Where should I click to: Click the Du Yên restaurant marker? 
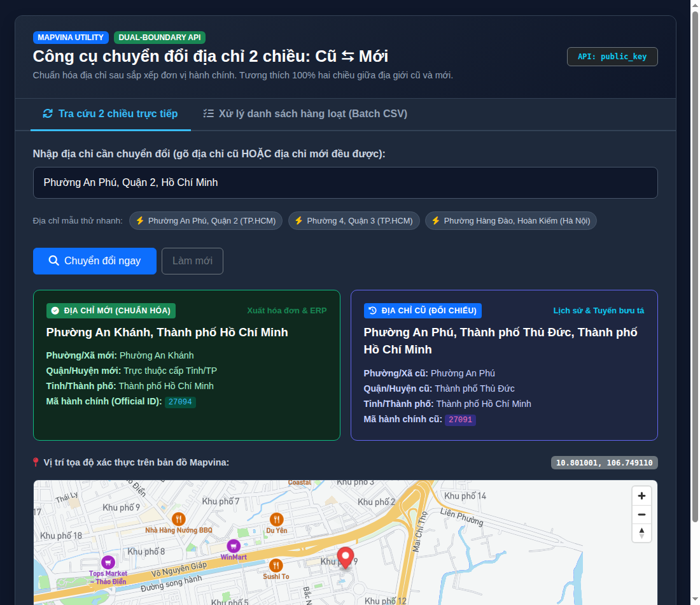coord(277,519)
